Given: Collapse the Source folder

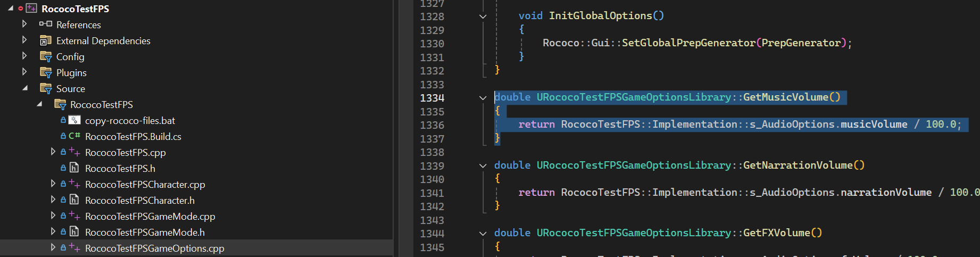Looking at the screenshot, I should [x=25, y=88].
